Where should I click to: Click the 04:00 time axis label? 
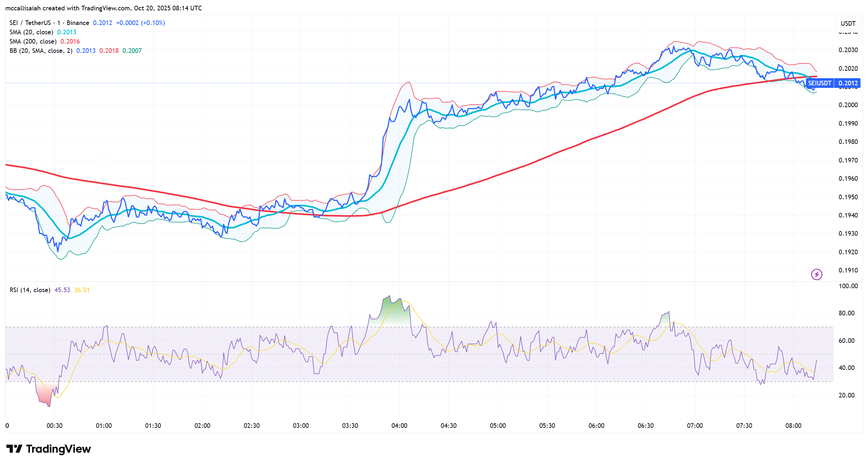pyautogui.click(x=399, y=426)
